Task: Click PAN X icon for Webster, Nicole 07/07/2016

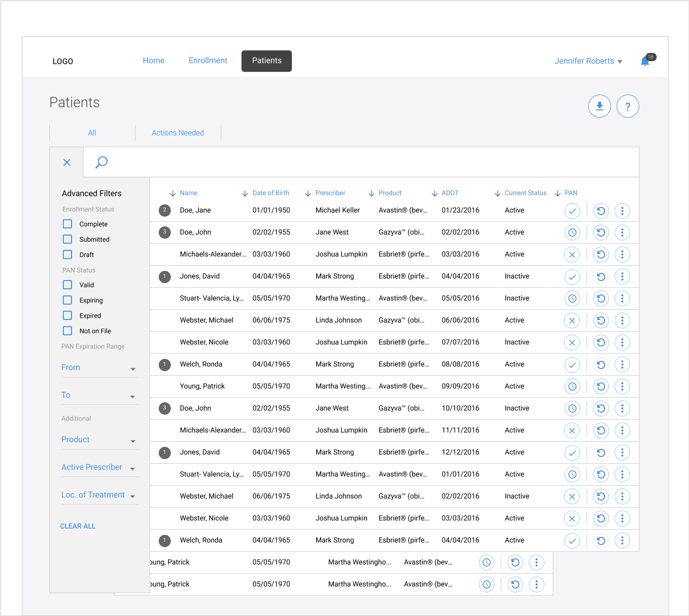Action: click(572, 342)
